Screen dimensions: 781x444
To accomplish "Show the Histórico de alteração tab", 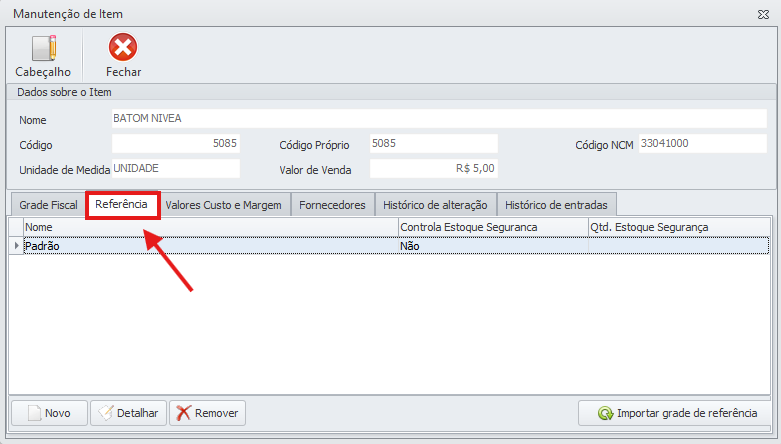I will click(x=435, y=205).
